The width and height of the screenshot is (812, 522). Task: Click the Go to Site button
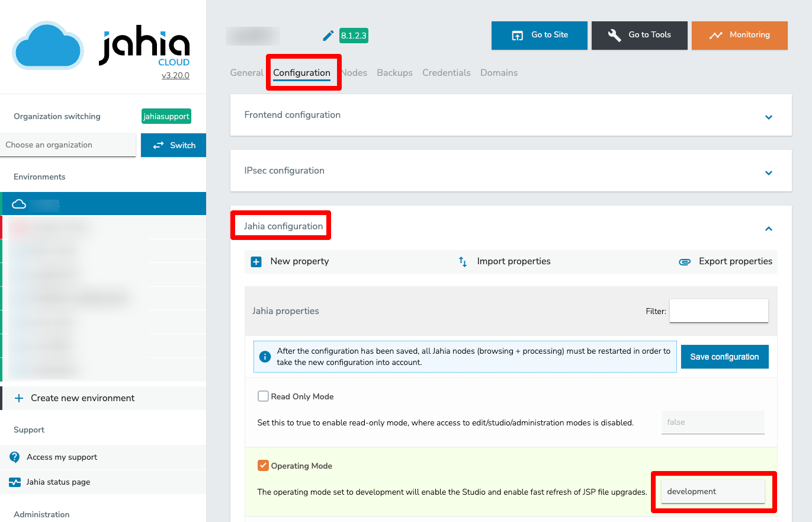[540, 36]
